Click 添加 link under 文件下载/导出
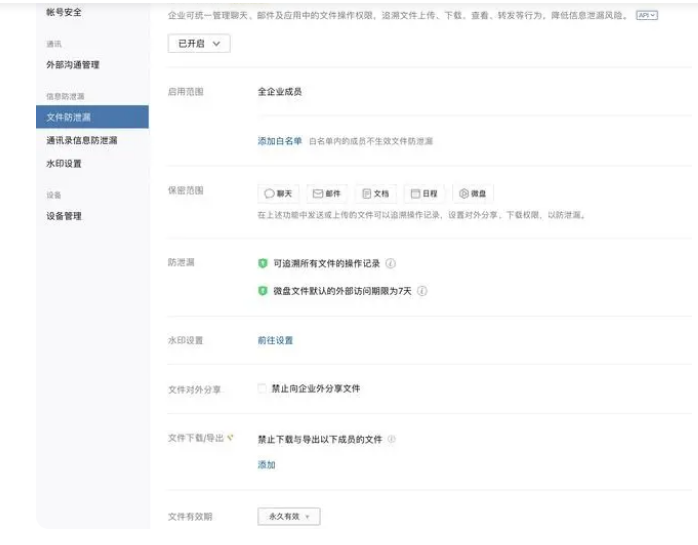698x545 pixels. [x=267, y=465]
